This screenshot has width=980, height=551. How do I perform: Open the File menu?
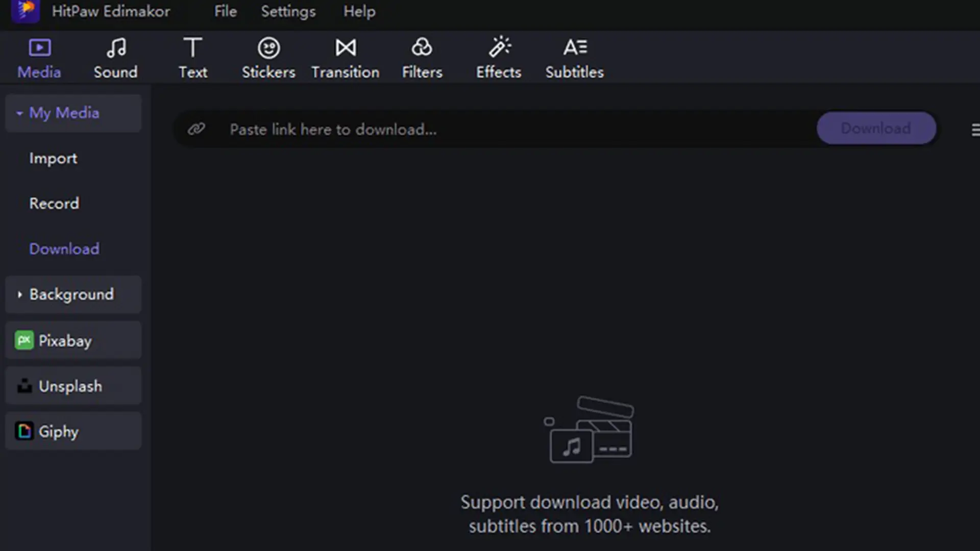point(226,11)
